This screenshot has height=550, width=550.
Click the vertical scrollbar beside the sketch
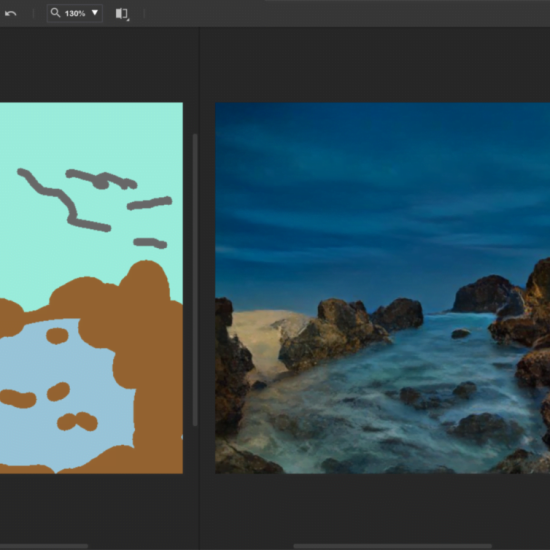195,280
